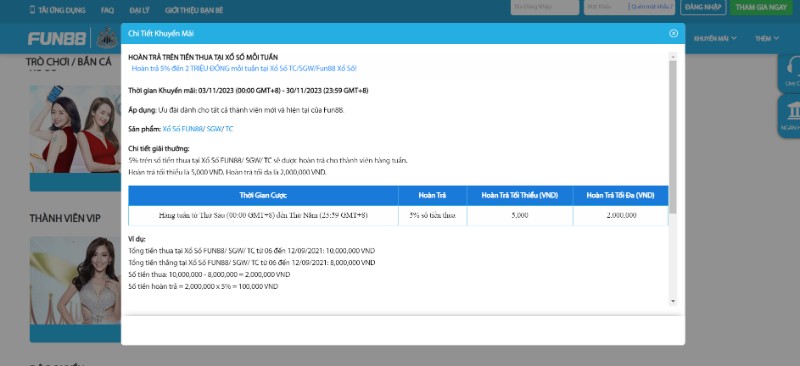Click the username input field
Screen dimensions: 800x366
click(x=545, y=7)
